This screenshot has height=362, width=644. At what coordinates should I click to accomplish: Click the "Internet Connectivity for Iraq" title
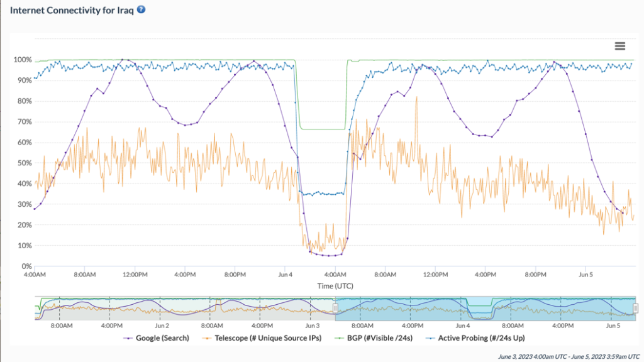tap(72, 10)
